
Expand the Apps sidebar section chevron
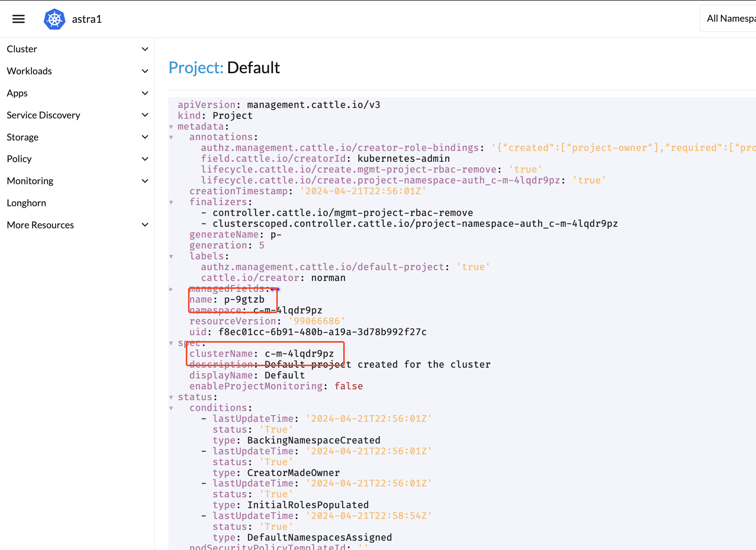(145, 93)
